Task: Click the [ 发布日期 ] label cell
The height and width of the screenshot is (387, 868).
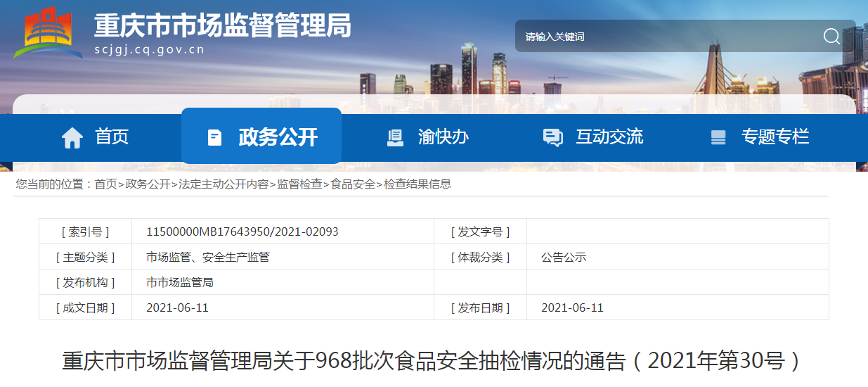Action: point(480,307)
